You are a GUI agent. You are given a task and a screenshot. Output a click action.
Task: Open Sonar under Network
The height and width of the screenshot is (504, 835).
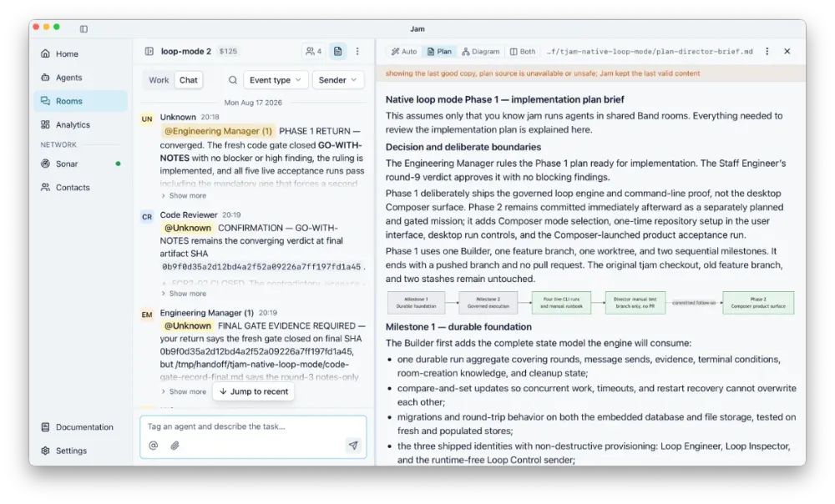tap(80, 164)
